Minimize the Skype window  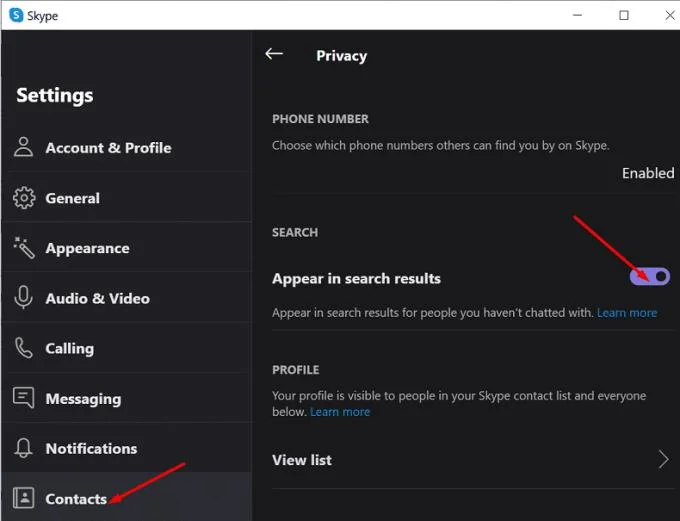577,15
